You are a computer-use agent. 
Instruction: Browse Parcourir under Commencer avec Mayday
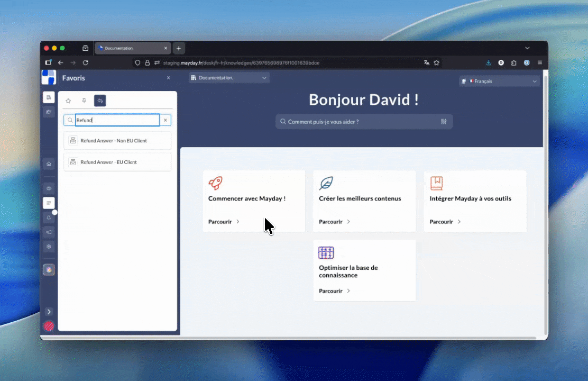[x=224, y=222]
